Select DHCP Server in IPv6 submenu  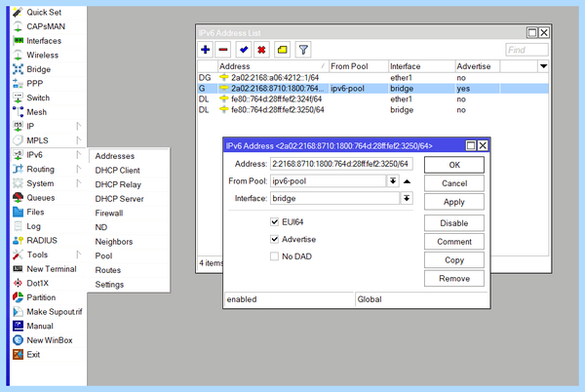[x=129, y=199]
